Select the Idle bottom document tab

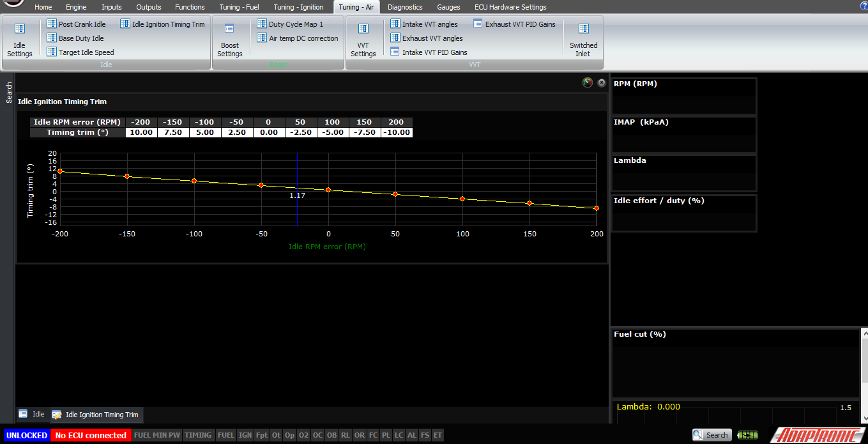32,414
